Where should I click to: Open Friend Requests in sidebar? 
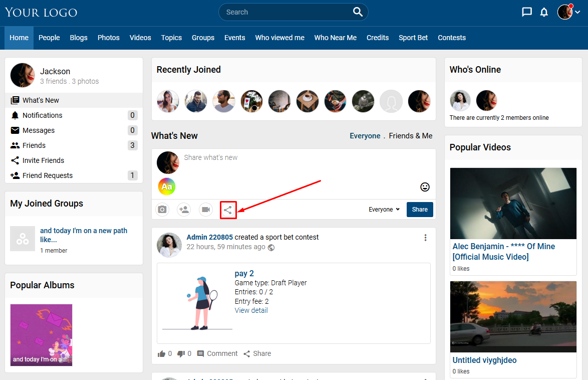point(74,175)
